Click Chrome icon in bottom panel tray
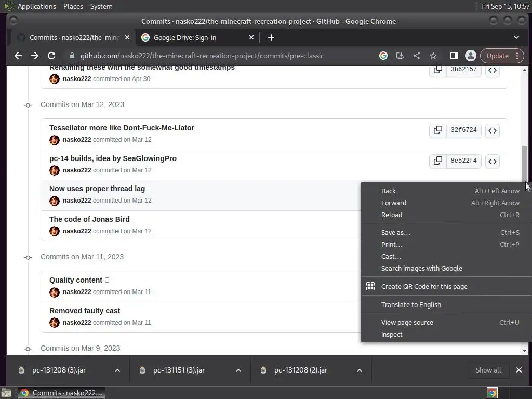 click(492, 393)
